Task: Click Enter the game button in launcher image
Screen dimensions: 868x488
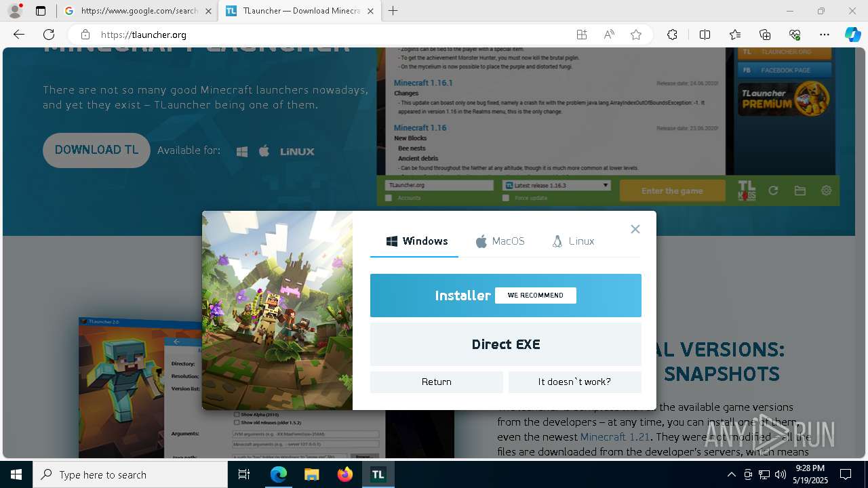Action: click(x=672, y=190)
